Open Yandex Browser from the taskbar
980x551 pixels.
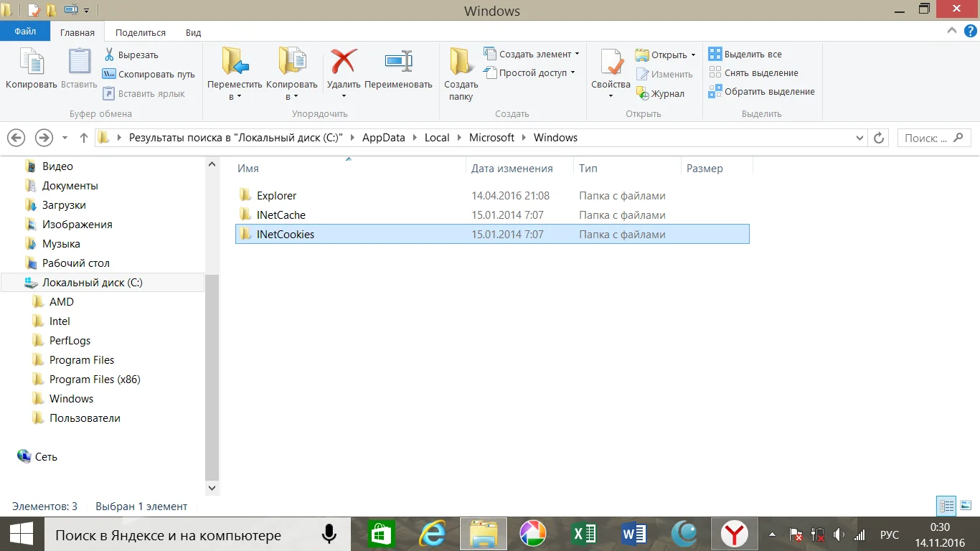click(735, 534)
